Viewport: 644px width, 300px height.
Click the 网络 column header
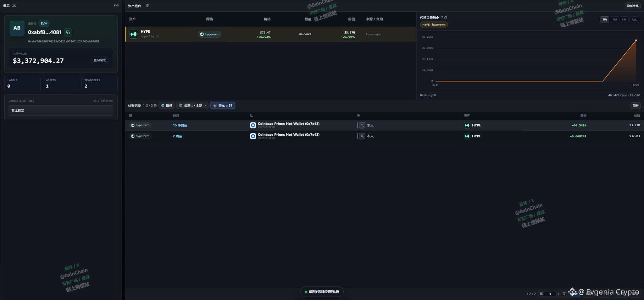[209, 19]
